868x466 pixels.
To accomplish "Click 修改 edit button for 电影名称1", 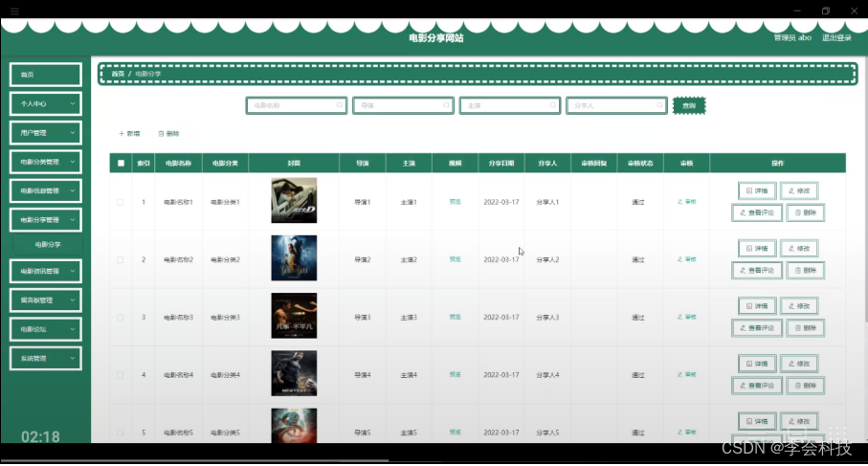I will [x=799, y=191].
